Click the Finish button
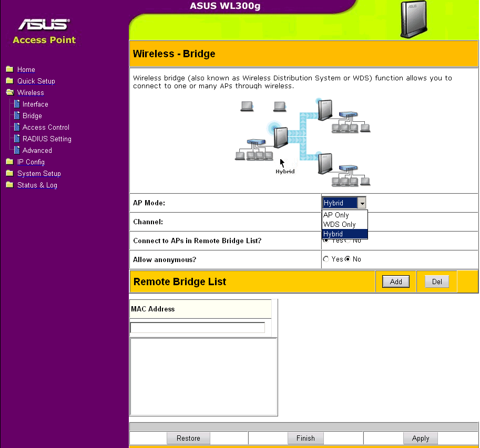480x448 pixels. 305,438
